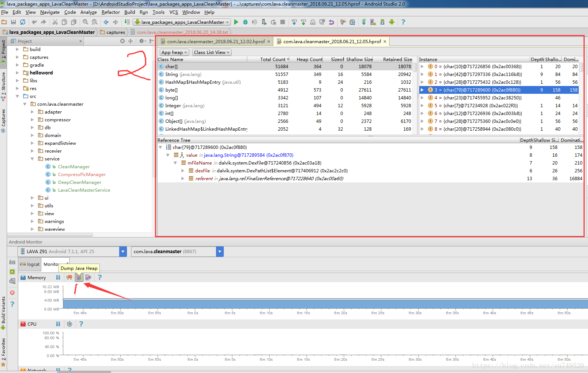This screenshot has height=373, width=588.
Task: Open CleanManager class in project tree
Action: click(x=74, y=167)
